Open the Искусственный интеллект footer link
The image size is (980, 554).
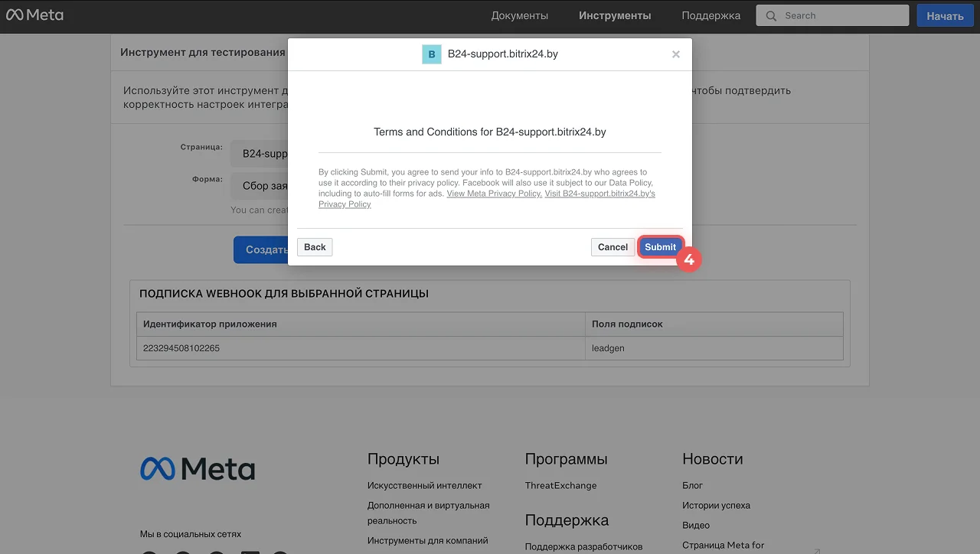click(424, 485)
